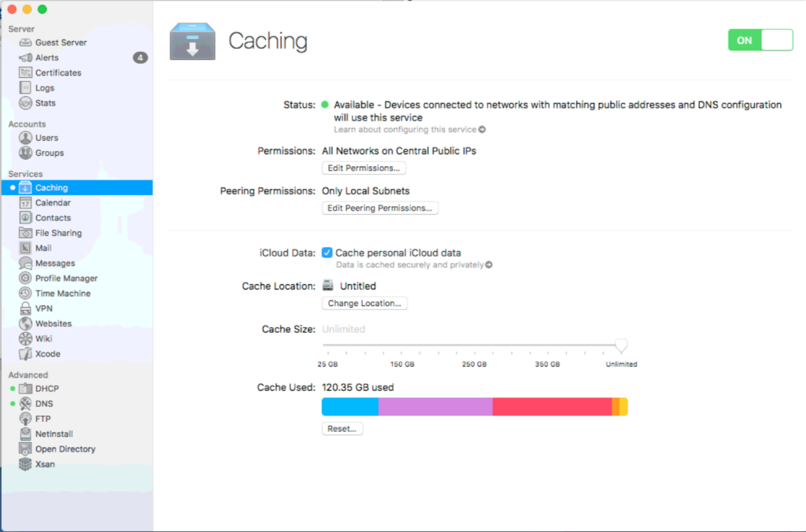Click the 'Services' section header
The image size is (806, 532).
[x=25, y=174]
